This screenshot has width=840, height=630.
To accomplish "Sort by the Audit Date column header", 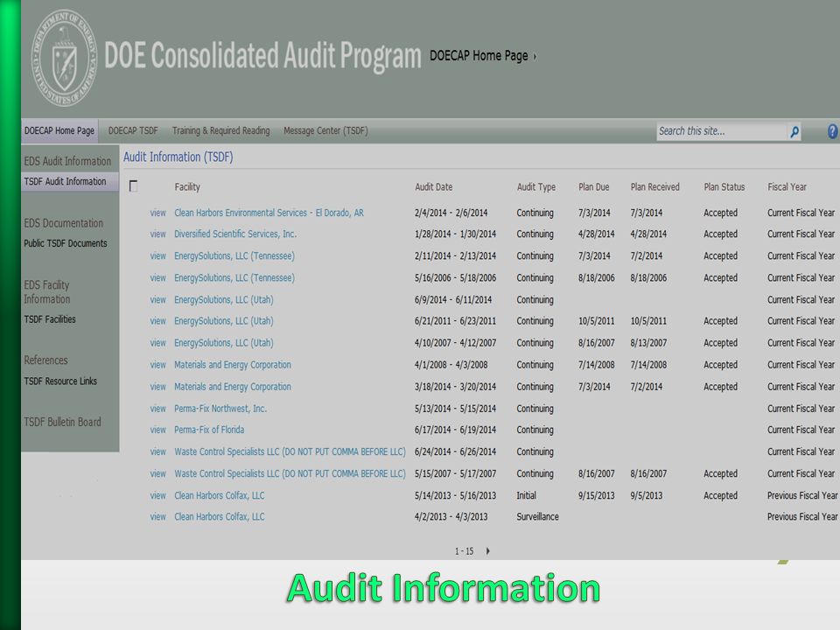I will 433,187.
